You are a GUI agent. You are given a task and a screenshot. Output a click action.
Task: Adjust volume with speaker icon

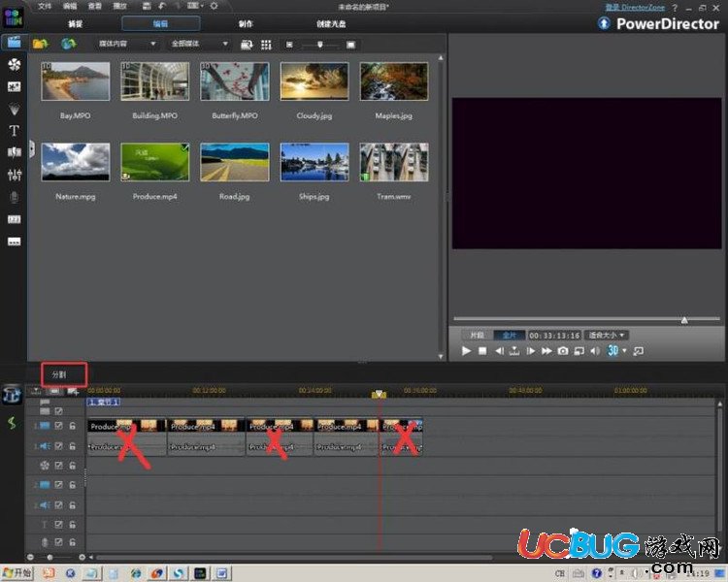pos(595,351)
